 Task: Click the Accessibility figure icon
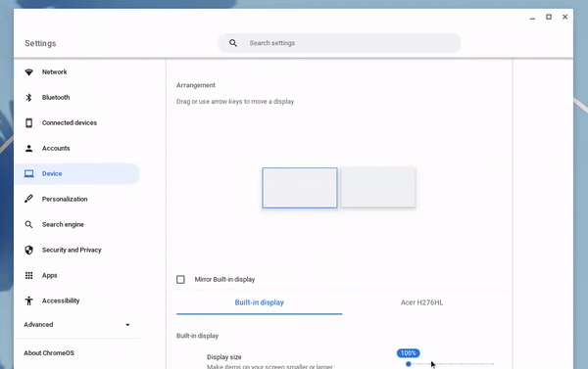pos(28,300)
